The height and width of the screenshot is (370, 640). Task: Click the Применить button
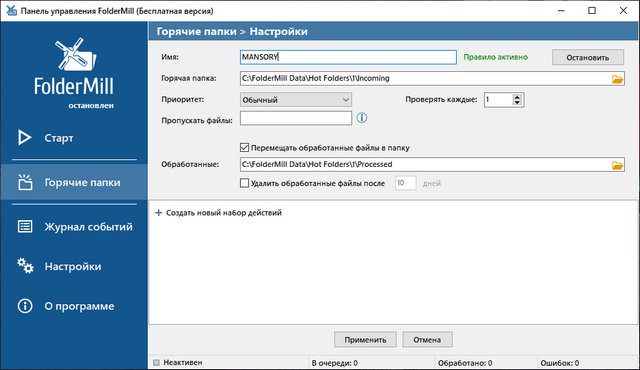[x=365, y=339]
